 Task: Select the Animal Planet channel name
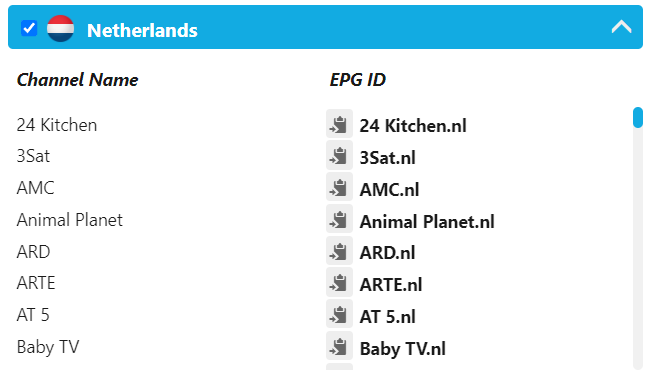(70, 220)
